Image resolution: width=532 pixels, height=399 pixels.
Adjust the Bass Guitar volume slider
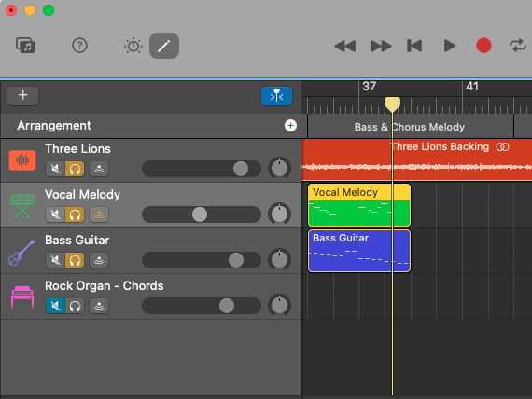pyautogui.click(x=202, y=260)
